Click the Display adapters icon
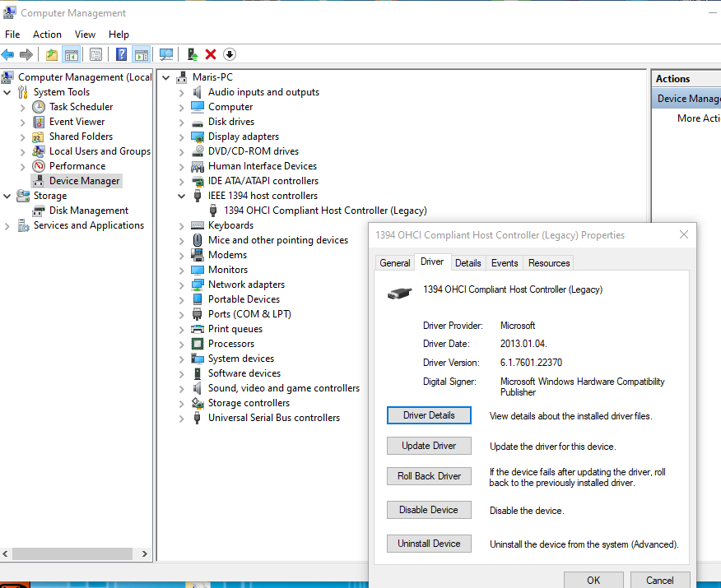The image size is (721, 588). pyautogui.click(x=198, y=137)
